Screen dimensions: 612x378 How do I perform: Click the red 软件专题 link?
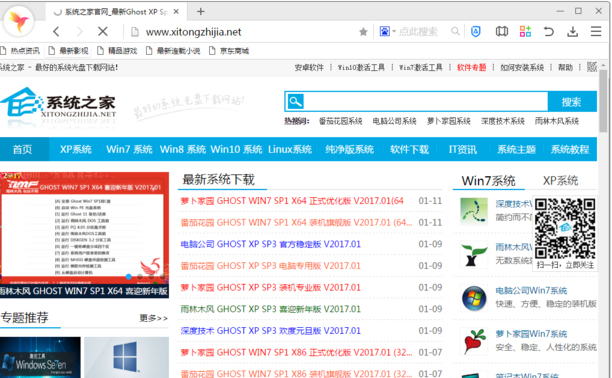tap(471, 68)
